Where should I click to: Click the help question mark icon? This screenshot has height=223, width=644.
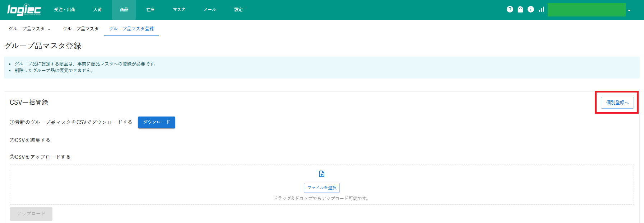point(510,9)
